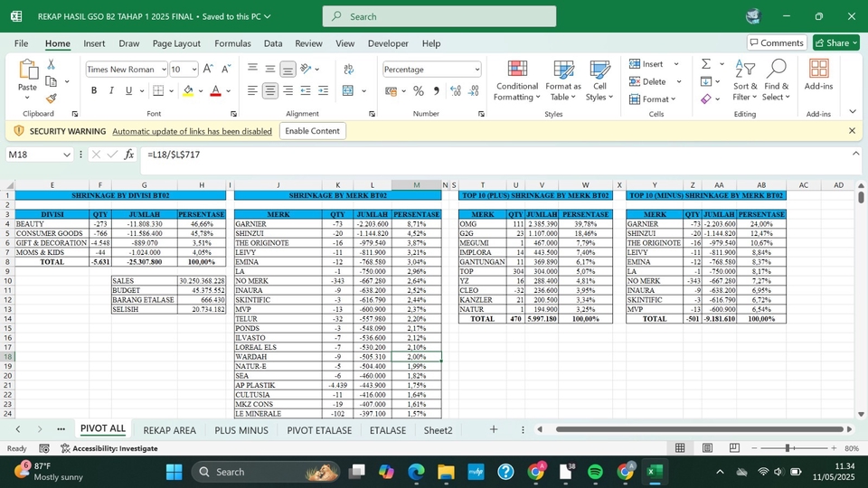
Task: Open the automatic update of links warning link
Action: coord(192,131)
